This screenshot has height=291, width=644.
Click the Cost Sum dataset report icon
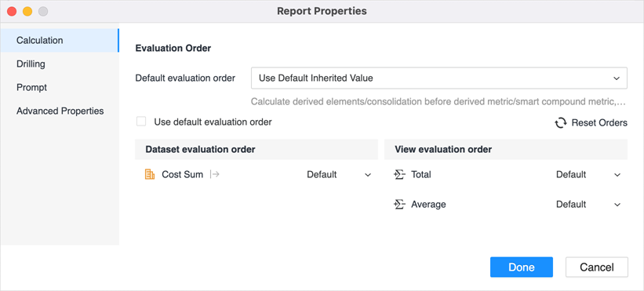point(150,174)
